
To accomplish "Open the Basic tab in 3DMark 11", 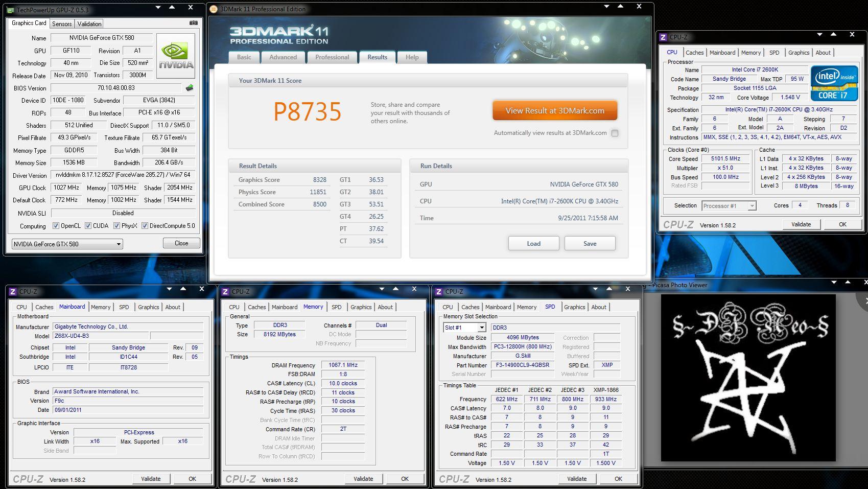I will click(x=244, y=57).
